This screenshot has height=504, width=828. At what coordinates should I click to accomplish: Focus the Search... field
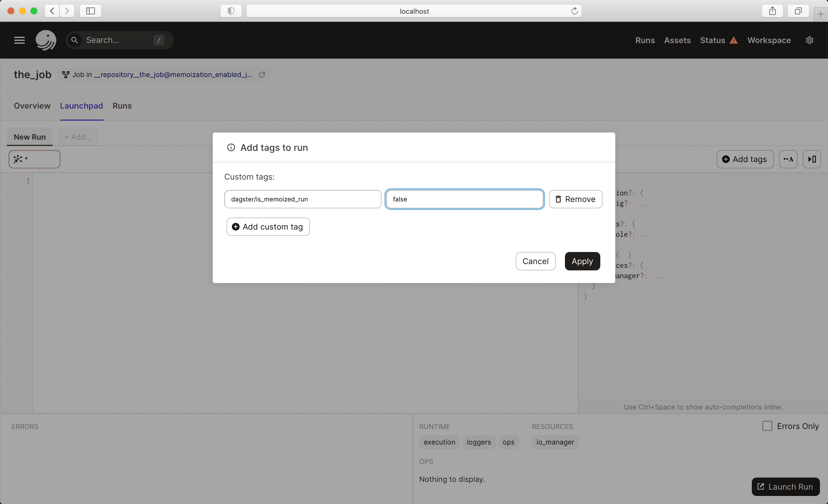click(119, 40)
